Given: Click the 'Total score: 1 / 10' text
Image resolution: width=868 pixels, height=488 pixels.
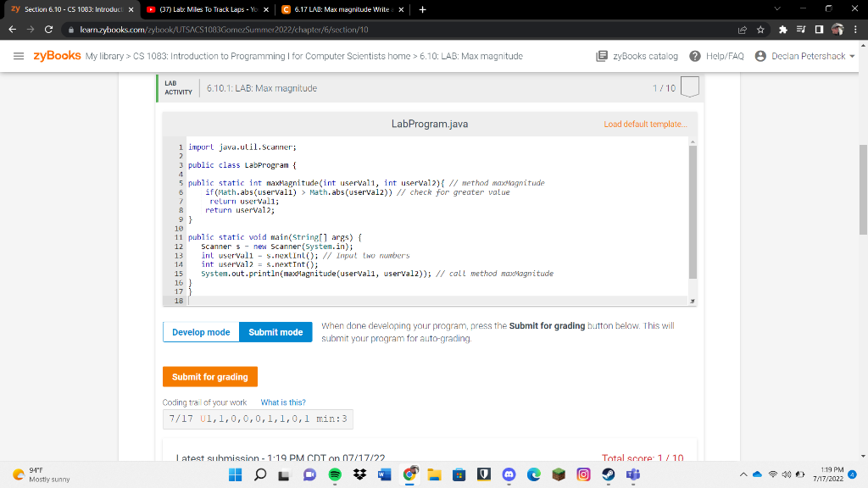Looking at the screenshot, I should [643, 458].
